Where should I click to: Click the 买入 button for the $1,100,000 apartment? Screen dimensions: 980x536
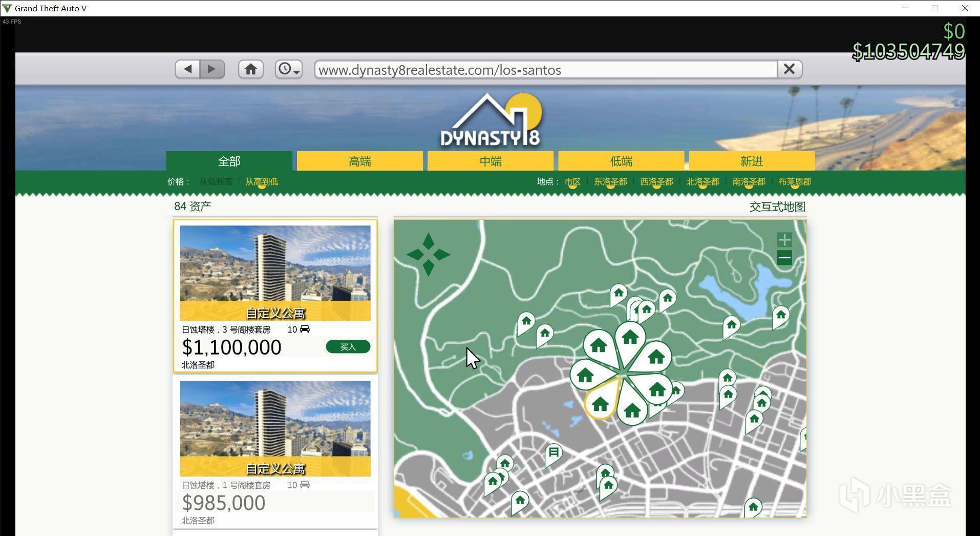pyautogui.click(x=348, y=347)
